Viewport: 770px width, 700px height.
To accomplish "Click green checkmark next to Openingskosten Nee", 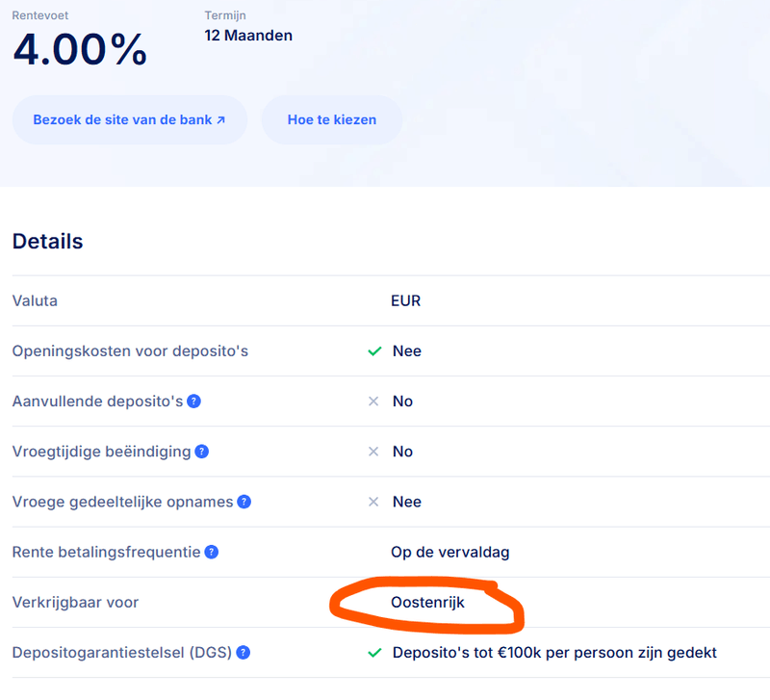I will pyautogui.click(x=374, y=351).
